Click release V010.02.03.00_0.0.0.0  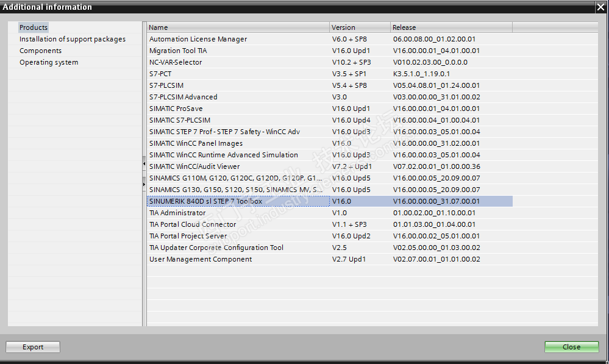430,62
